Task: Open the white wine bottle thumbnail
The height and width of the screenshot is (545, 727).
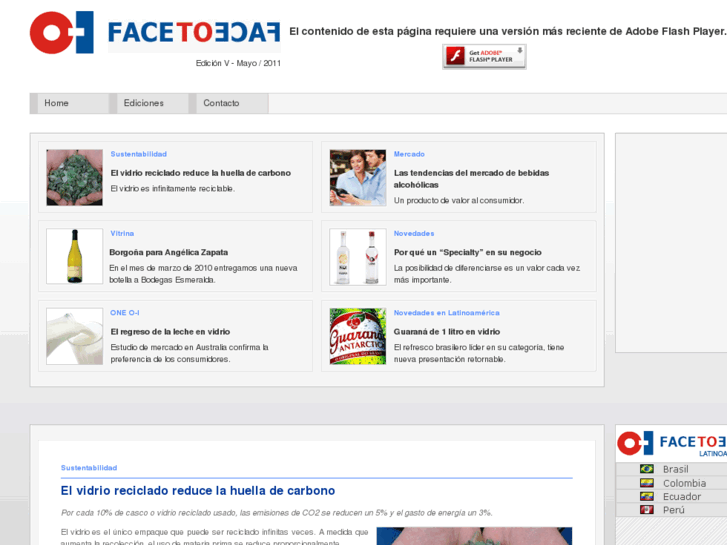Action: coord(74,256)
